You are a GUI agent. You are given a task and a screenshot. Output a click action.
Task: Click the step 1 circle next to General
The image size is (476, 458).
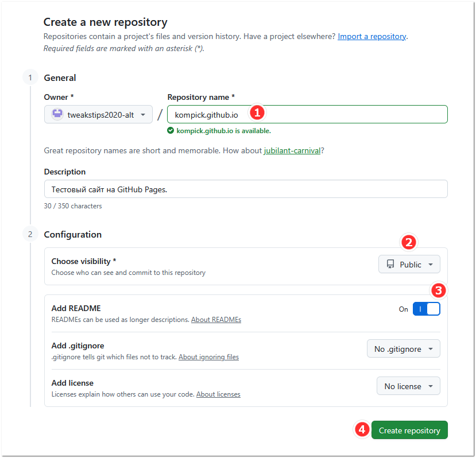tap(30, 77)
